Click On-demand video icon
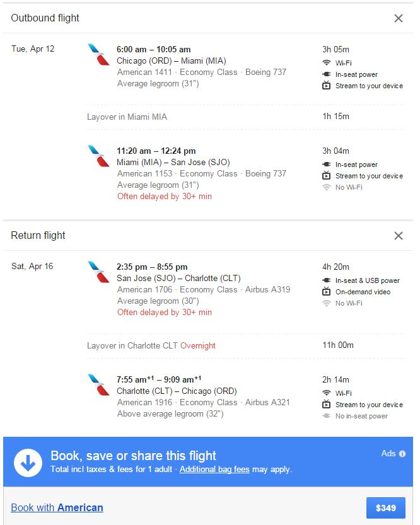Viewport: 420px width, 525px height. pos(327,292)
